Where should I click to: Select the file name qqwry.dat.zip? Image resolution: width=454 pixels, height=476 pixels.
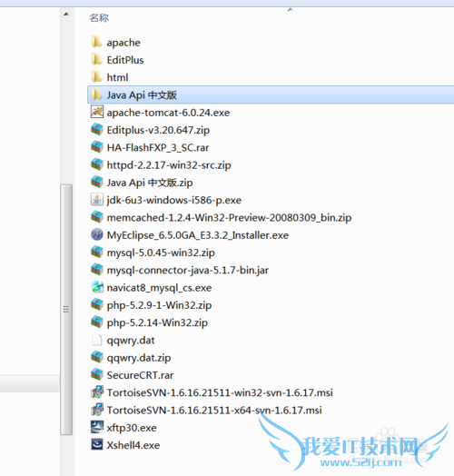click(139, 358)
